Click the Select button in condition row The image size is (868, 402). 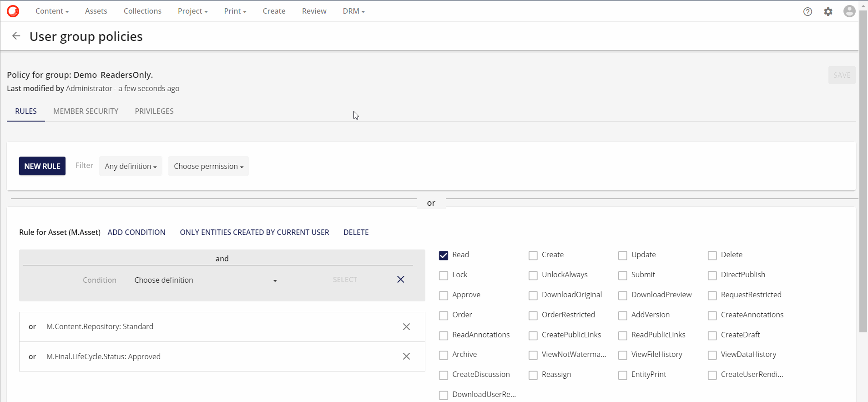click(x=345, y=280)
